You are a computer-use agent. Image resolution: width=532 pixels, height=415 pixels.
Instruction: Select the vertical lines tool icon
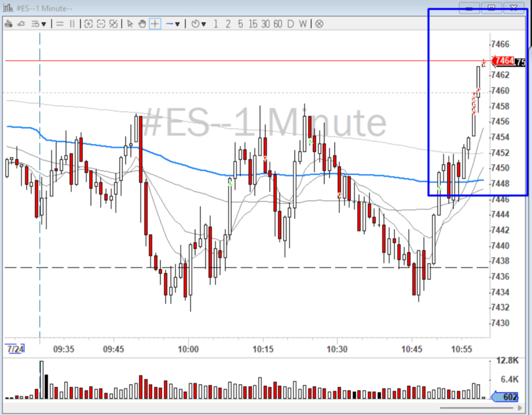(72, 24)
